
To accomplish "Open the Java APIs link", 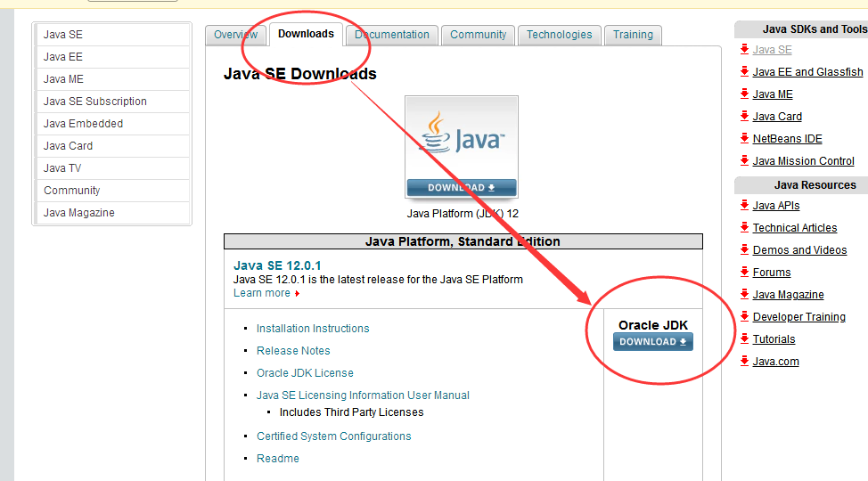I will 776,206.
